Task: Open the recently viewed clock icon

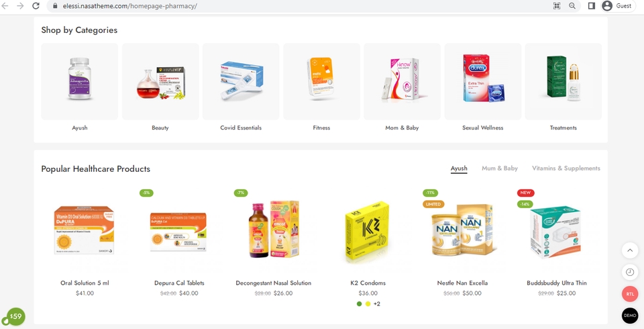Action: pyautogui.click(x=630, y=272)
